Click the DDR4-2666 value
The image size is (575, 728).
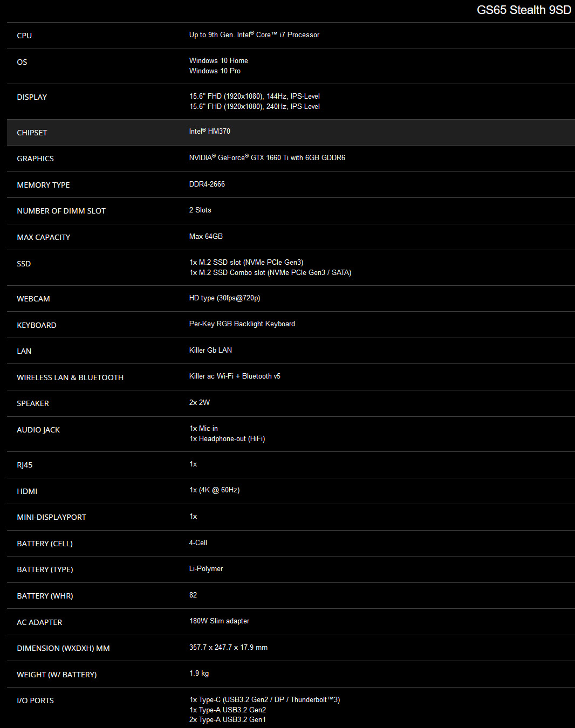(x=207, y=184)
